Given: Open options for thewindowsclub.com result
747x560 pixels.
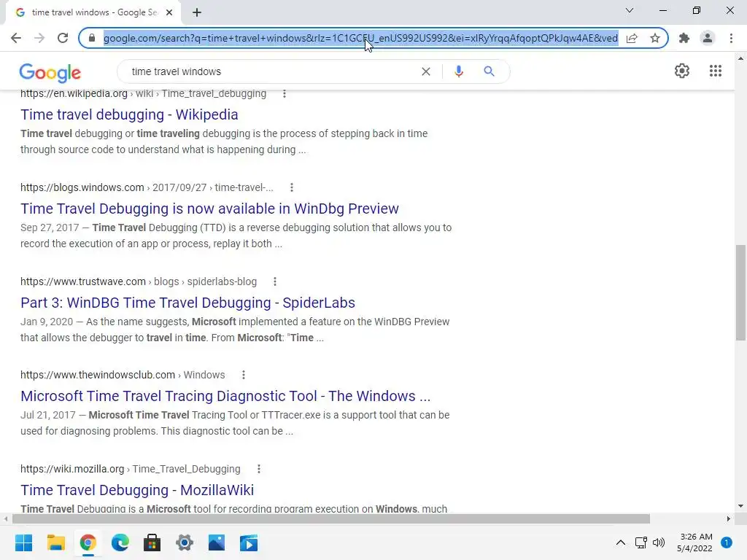Looking at the screenshot, I should click(244, 376).
